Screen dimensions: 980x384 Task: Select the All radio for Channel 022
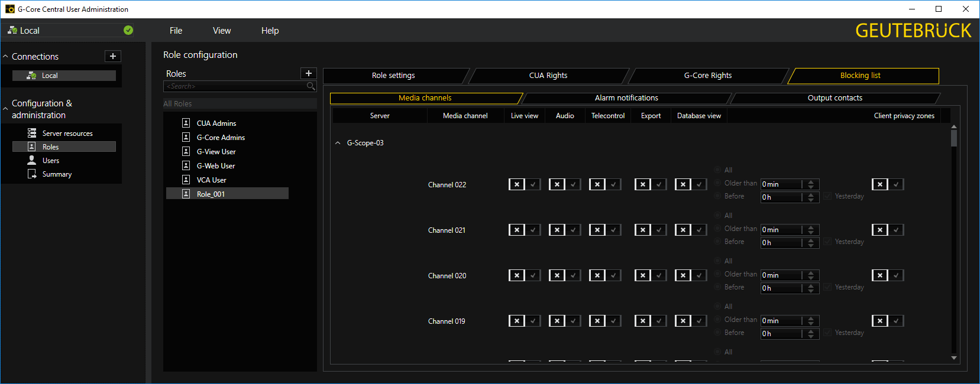717,170
